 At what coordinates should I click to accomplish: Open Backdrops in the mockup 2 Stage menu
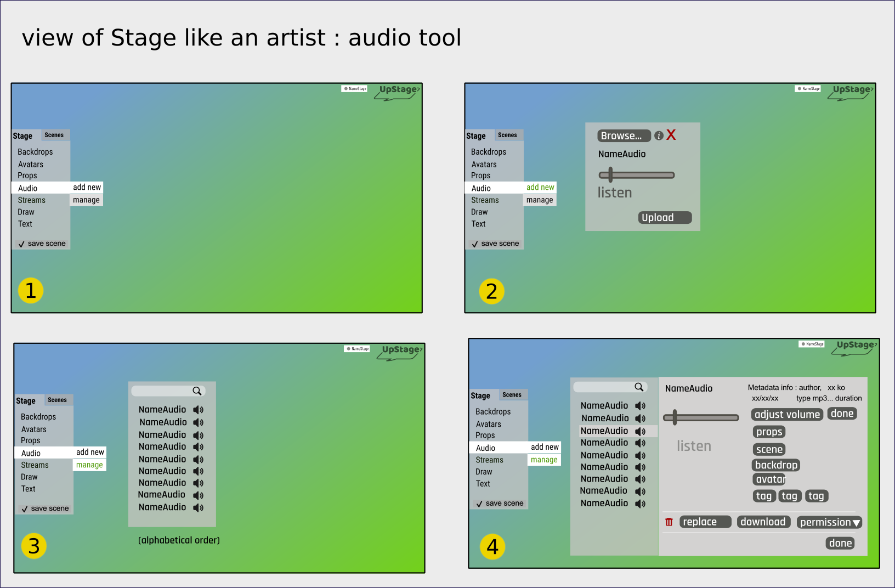coord(489,152)
